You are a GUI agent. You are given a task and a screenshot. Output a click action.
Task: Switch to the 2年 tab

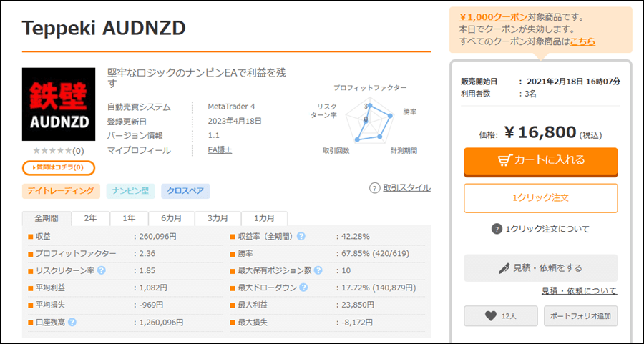(90, 218)
